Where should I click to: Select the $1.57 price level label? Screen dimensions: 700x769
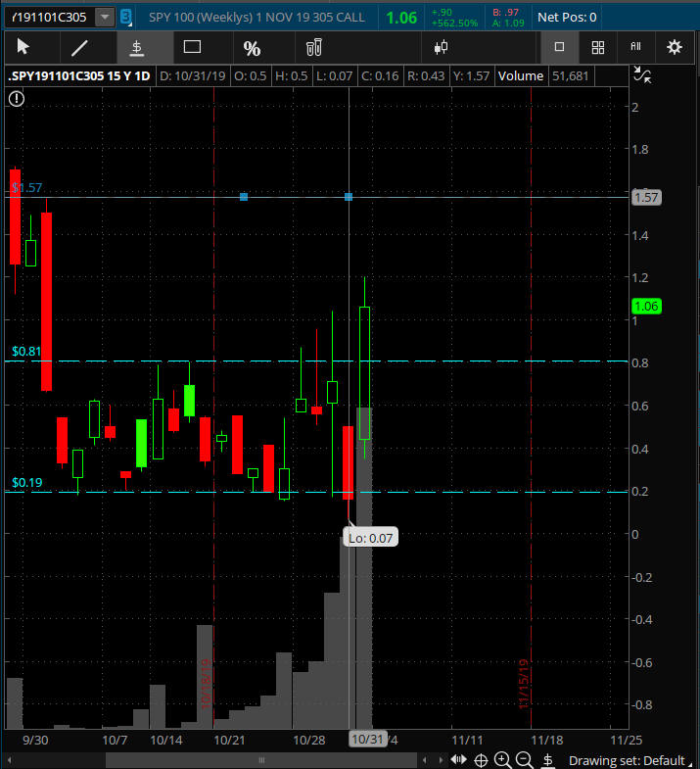click(27, 188)
